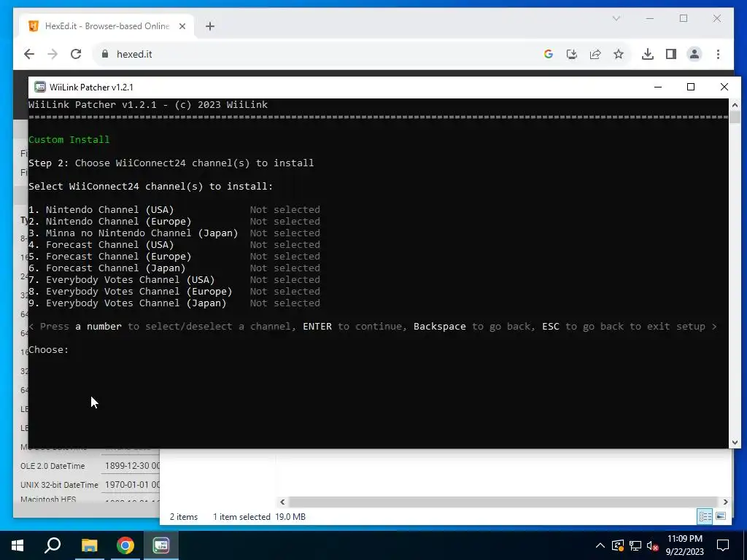Screen dimensions: 747x560
Task: Select the HexEd.it browser tab
Action: [x=107, y=26]
